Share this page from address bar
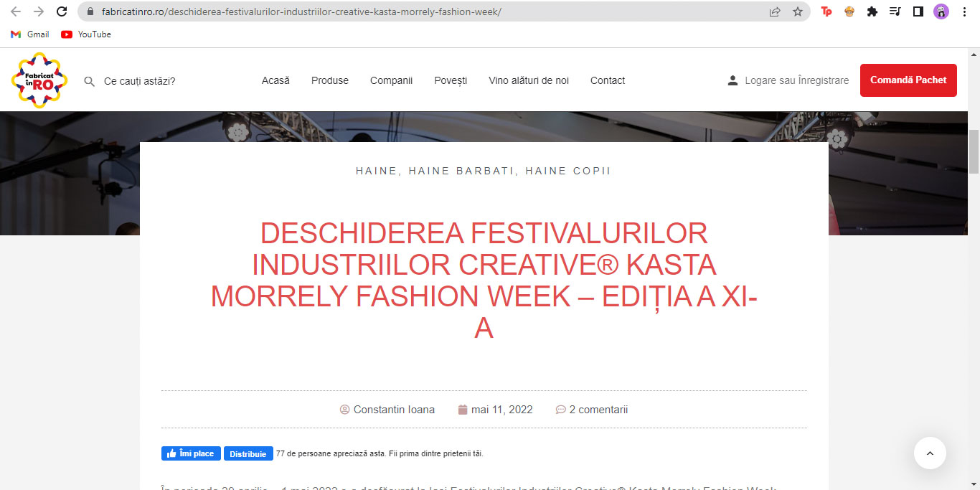 pos(775,11)
